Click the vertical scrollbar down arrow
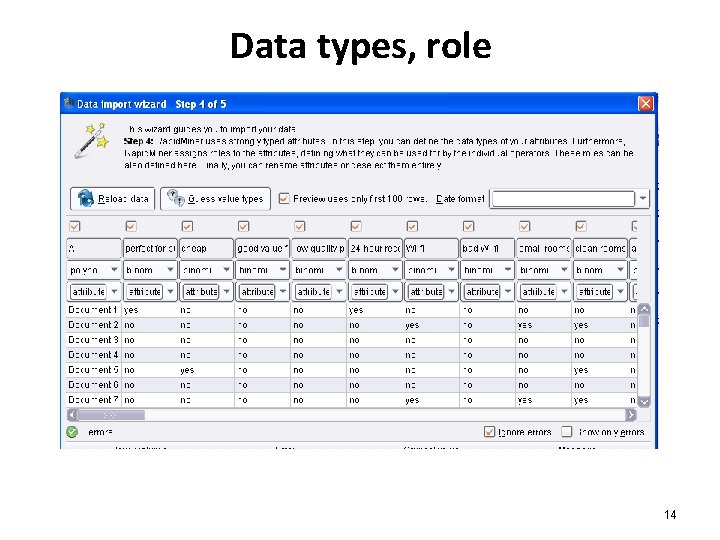 click(644, 402)
